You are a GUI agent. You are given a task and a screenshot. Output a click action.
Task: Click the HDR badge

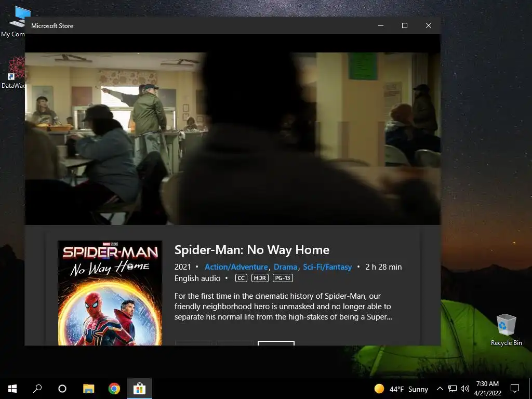pos(260,278)
